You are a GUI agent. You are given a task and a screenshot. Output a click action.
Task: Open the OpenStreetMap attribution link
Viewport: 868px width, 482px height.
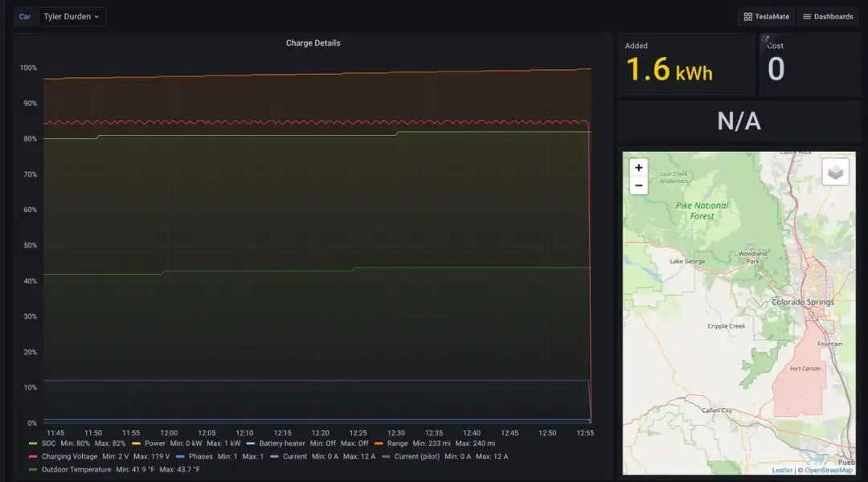[x=828, y=470]
